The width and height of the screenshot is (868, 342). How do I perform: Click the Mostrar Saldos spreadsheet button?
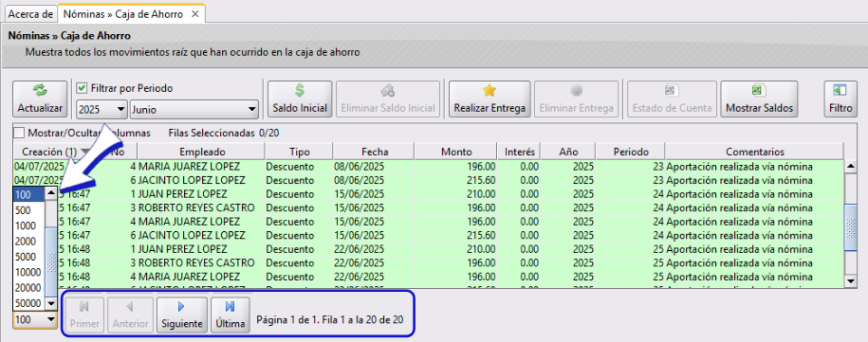click(758, 99)
